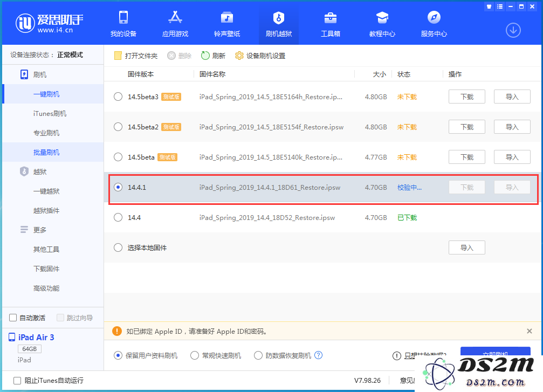Image resolution: width=543 pixels, height=392 pixels.
Task: Click the 固件名称 column header
Action: (x=212, y=74)
